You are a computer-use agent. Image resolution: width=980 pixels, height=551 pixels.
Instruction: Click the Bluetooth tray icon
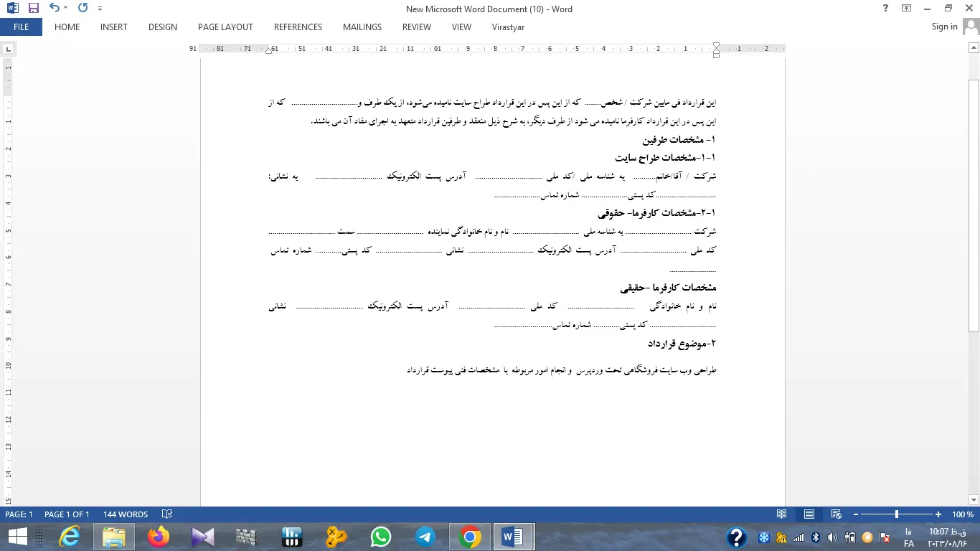pos(816,537)
